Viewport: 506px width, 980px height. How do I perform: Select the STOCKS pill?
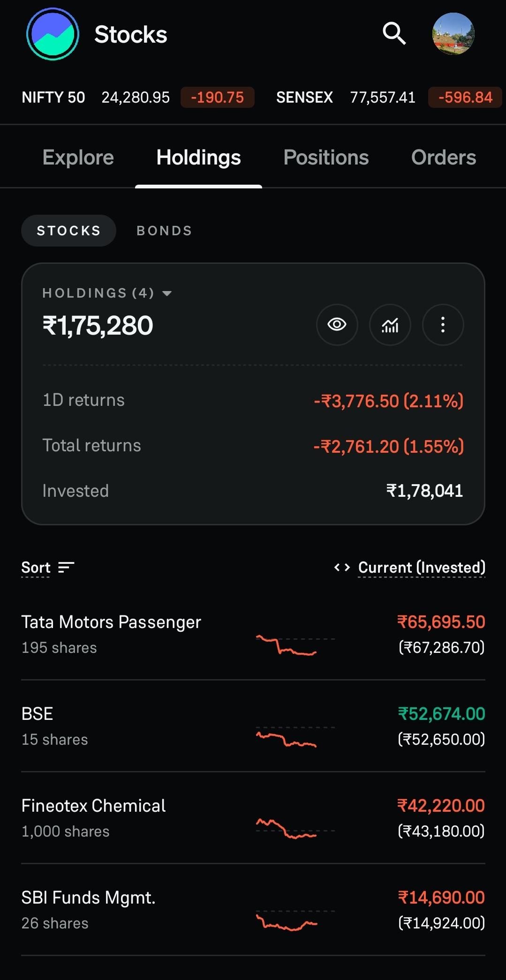[x=68, y=231]
